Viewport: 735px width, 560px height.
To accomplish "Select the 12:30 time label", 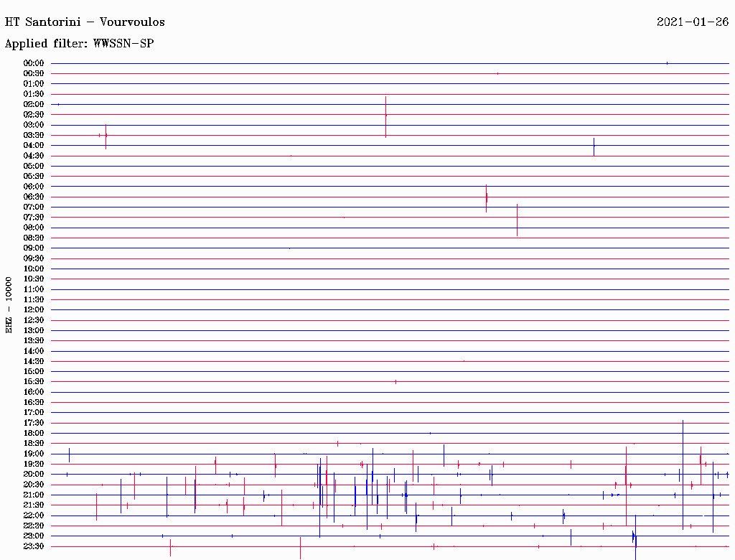I will coord(34,320).
